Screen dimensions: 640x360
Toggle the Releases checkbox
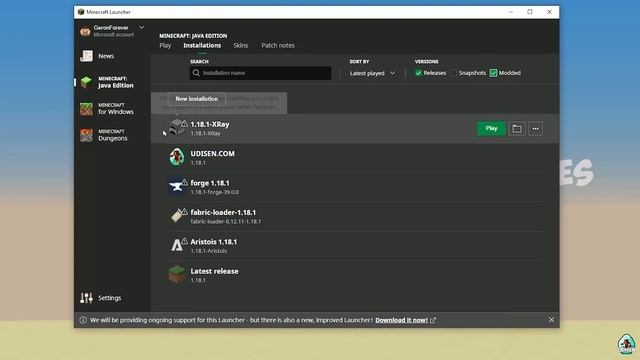[418, 73]
